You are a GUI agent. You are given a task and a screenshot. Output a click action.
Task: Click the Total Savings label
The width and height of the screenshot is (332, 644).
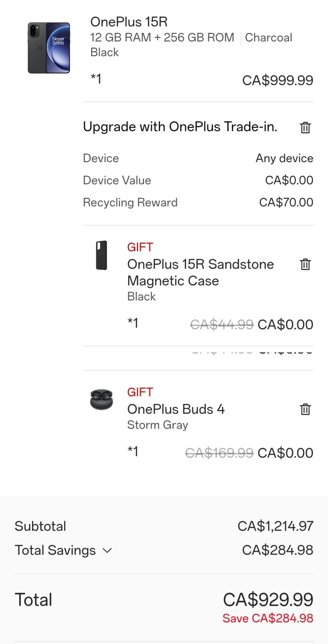[x=55, y=550]
